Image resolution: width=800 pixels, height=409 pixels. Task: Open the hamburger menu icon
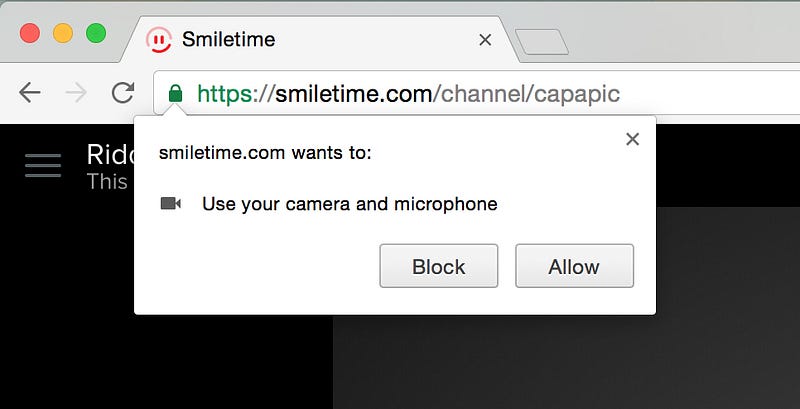43,165
